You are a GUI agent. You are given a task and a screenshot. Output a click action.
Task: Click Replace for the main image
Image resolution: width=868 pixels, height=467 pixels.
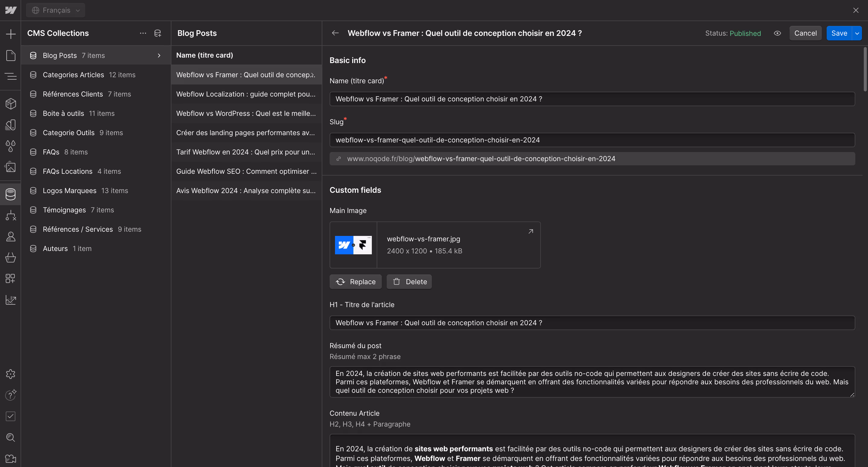pyautogui.click(x=356, y=281)
